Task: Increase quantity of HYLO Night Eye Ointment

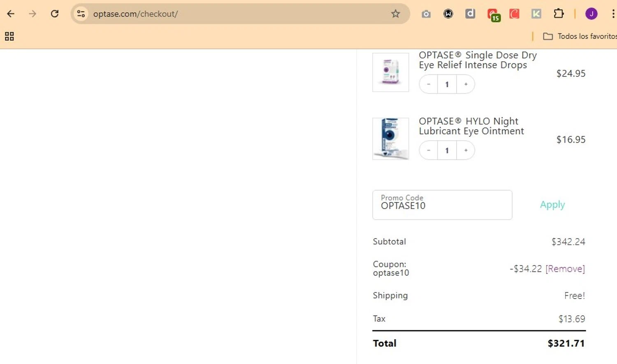Action: click(466, 150)
